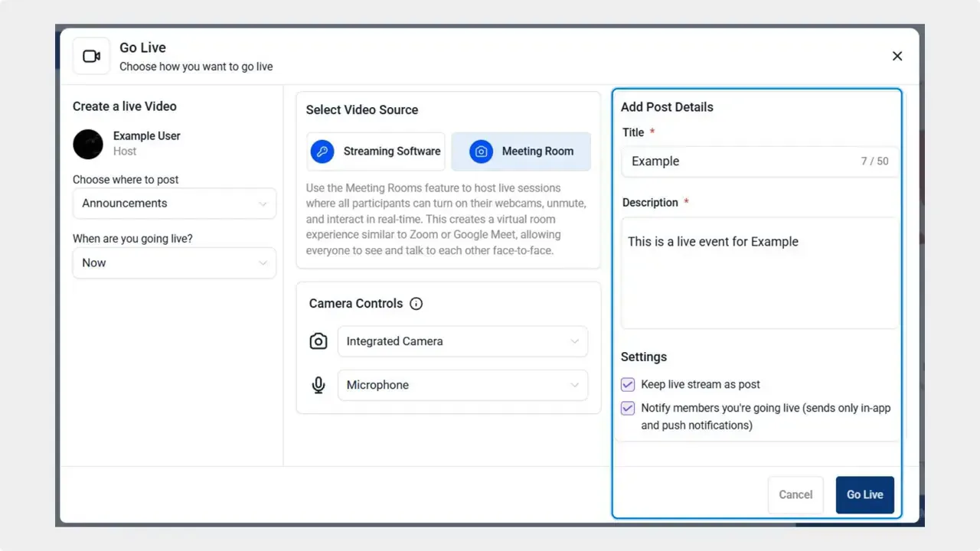Close the Go Live dialog with X

(x=897, y=56)
